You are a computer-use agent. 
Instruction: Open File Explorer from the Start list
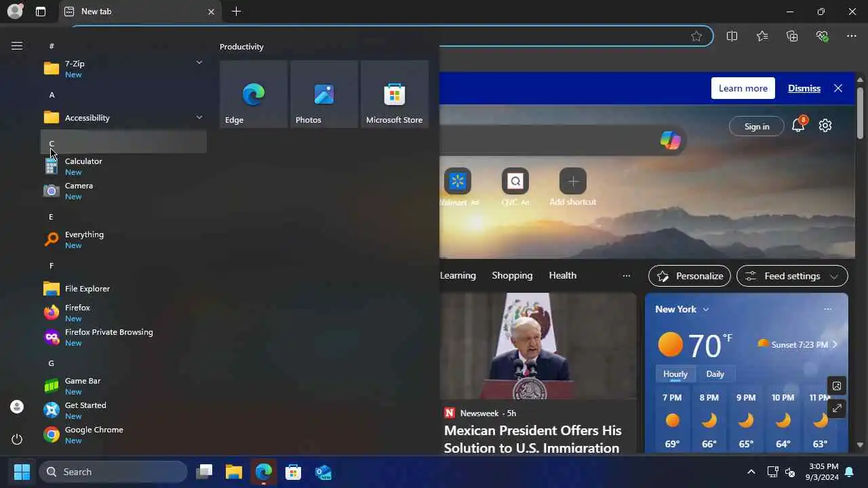(x=123, y=289)
